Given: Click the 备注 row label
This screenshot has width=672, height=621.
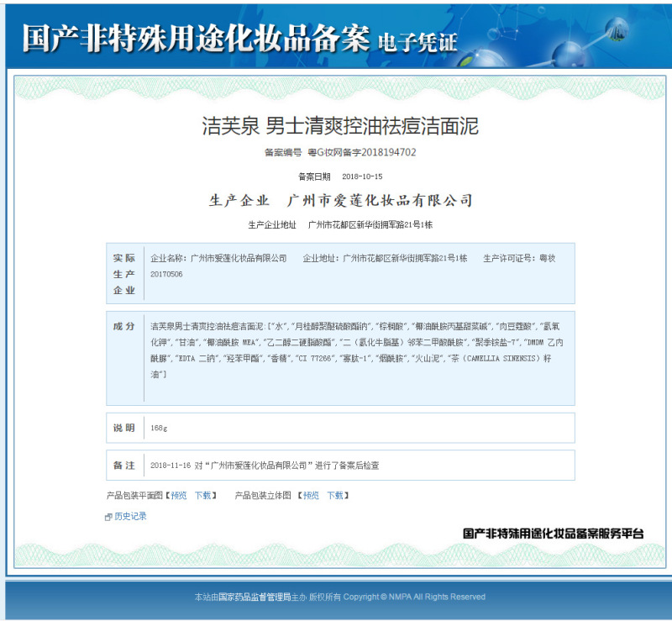Looking at the screenshot, I should 123,466.
